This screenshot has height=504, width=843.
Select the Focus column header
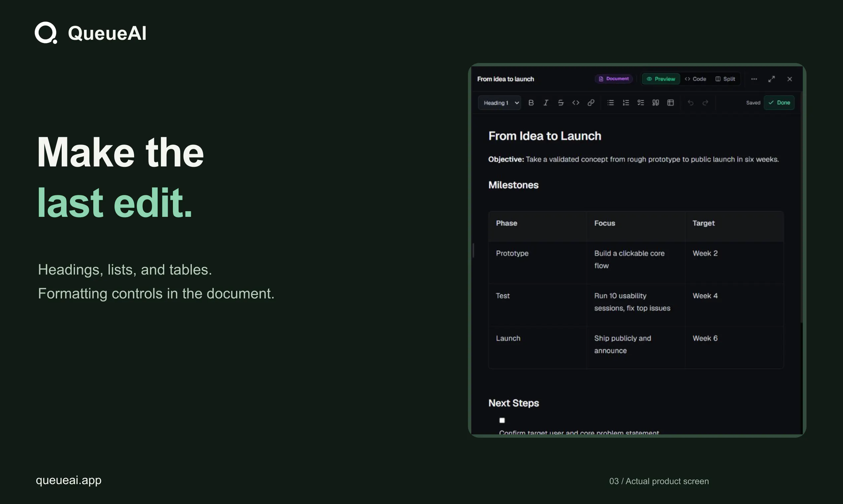pyautogui.click(x=636, y=226)
